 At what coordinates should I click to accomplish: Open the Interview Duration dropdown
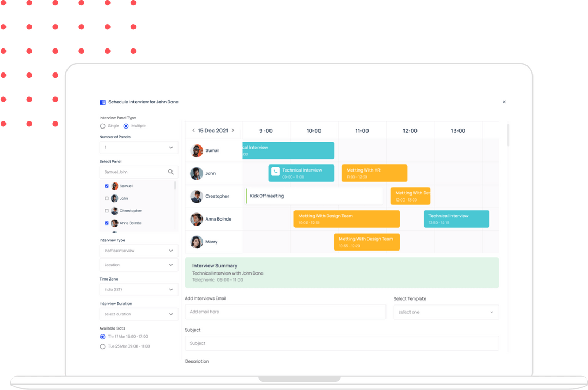point(139,314)
